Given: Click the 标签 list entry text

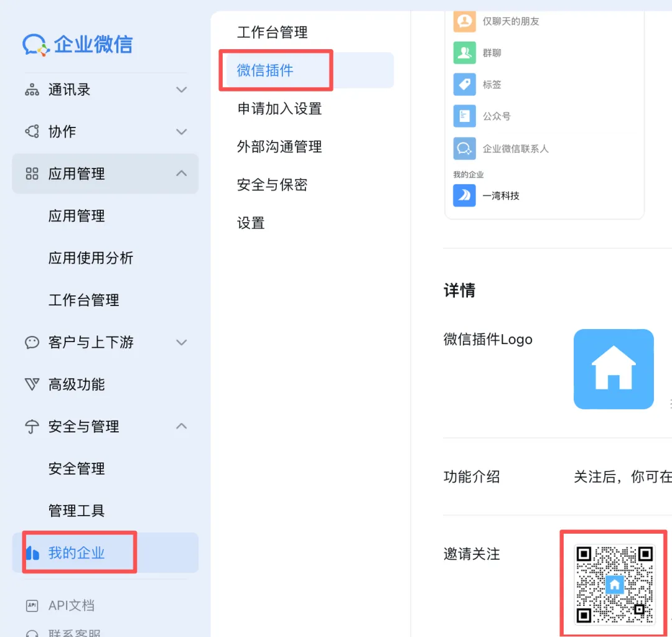Looking at the screenshot, I should [492, 85].
